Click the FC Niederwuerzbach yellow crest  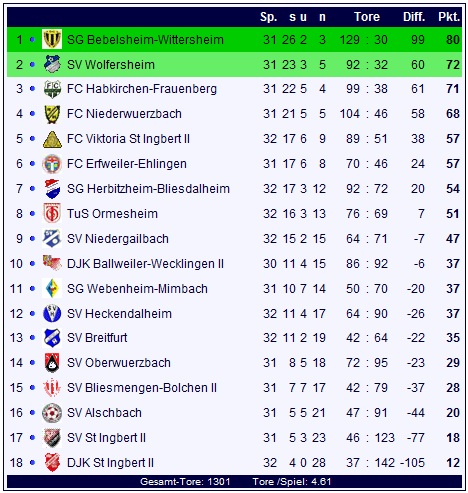click(x=52, y=114)
